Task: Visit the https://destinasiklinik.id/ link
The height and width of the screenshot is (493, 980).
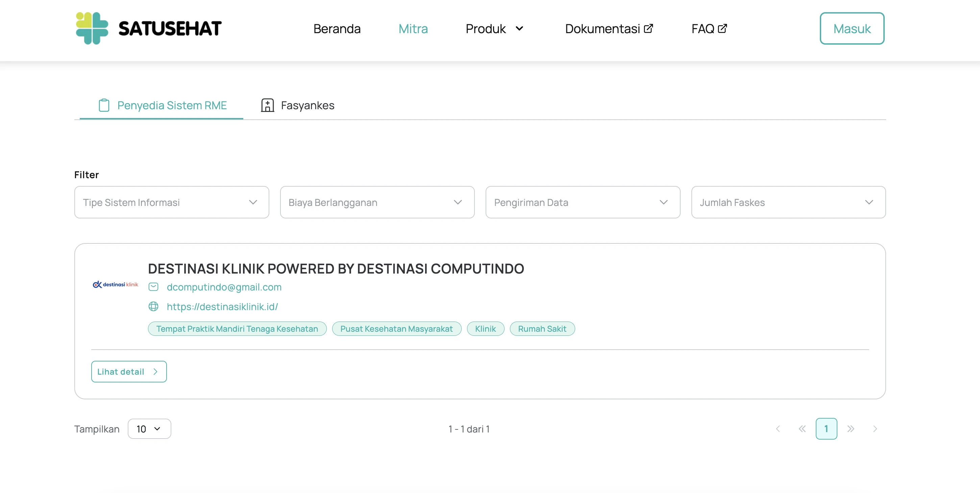Action: 222,306
